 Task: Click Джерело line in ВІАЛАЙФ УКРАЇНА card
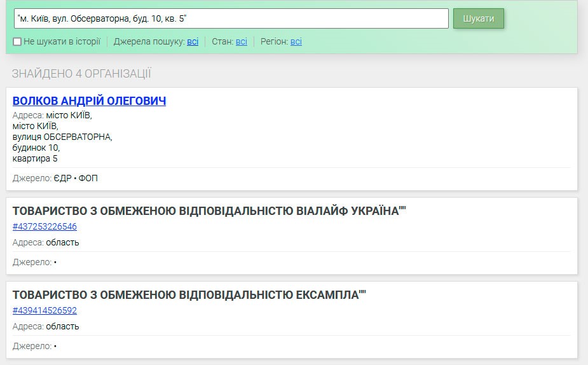[34, 262]
